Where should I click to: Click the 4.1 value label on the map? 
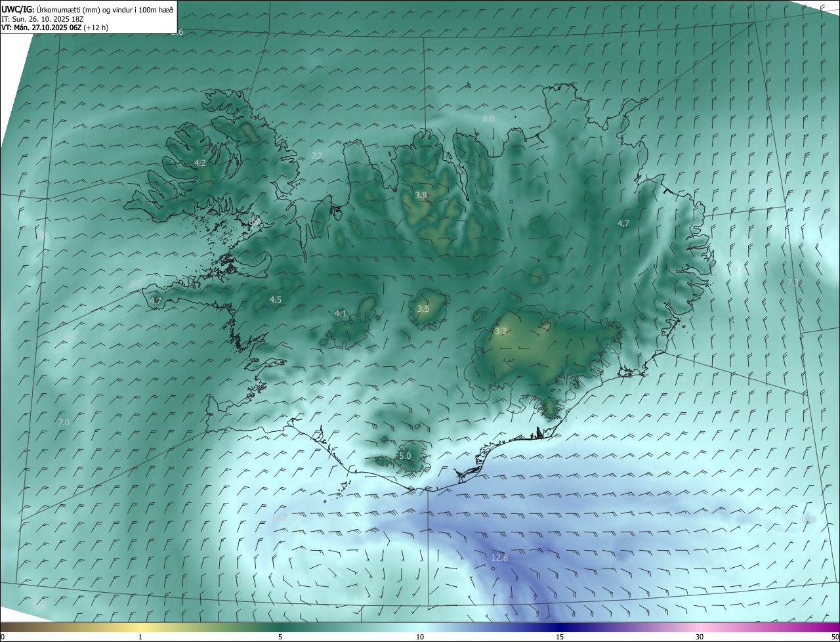(341, 313)
